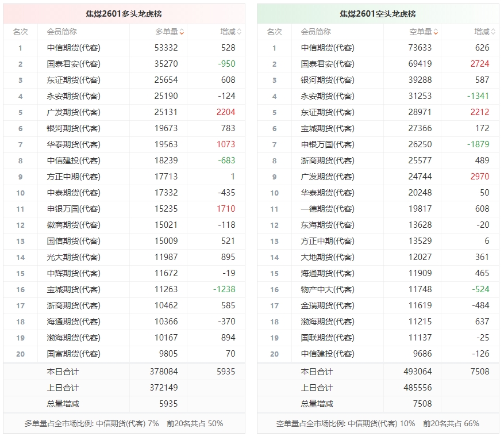
Task: Select 金瑞期货(代客) row name
Action: tap(328, 305)
